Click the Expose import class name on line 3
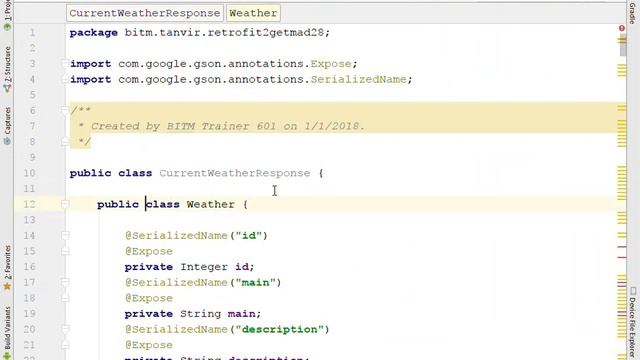The height and width of the screenshot is (360, 640). (331, 64)
